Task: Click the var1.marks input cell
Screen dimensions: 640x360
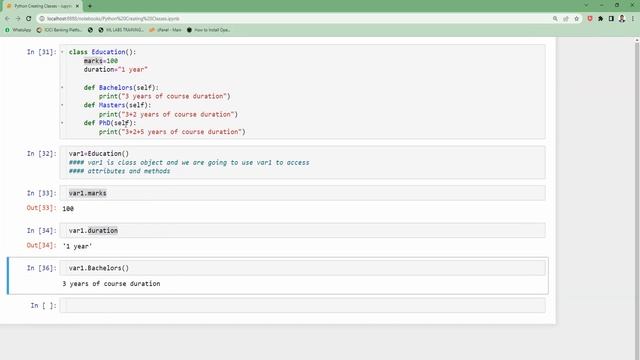Action: 302,193
